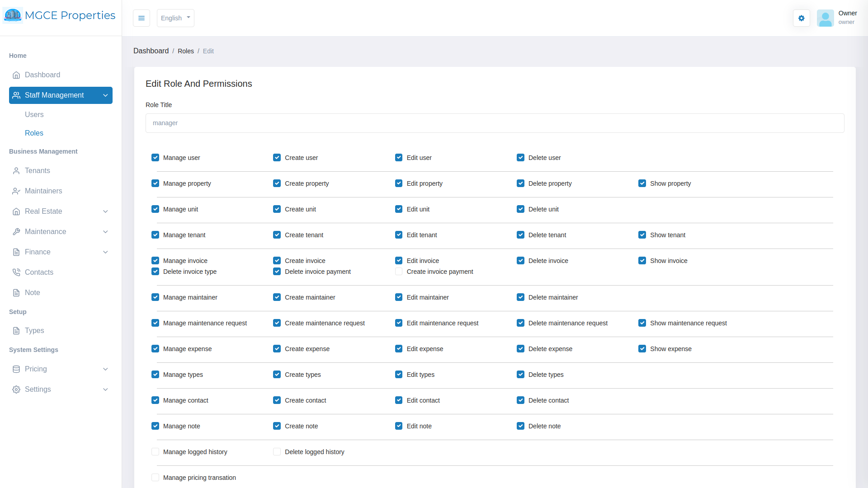Viewport: 868px width, 488px height.
Task: Click the Owner profile avatar
Action: 825,18
